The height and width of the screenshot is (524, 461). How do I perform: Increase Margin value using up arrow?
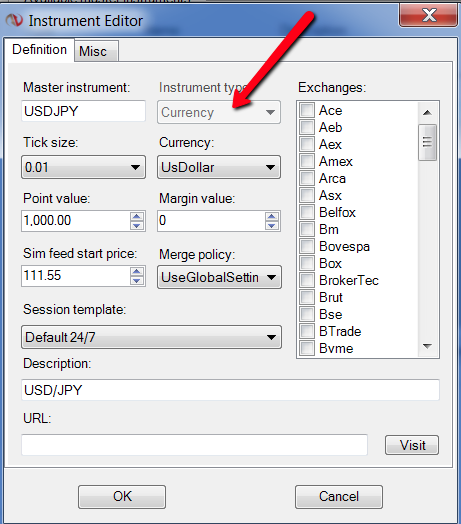(272, 216)
